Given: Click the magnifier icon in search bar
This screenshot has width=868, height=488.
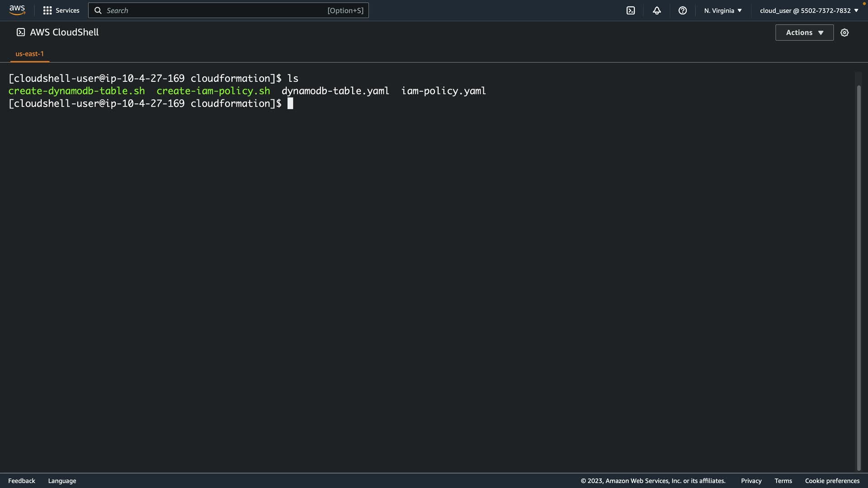Looking at the screenshot, I should point(98,10).
